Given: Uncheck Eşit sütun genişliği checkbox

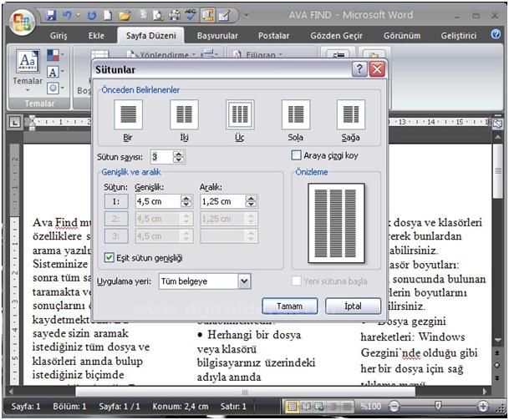Looking at the screenshot, I should click(109, 258).
